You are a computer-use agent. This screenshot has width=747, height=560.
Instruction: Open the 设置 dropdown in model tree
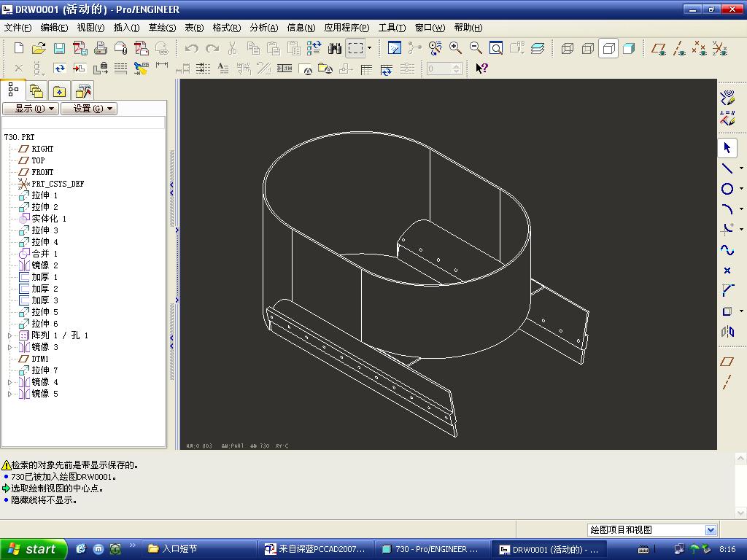(89, 109)
